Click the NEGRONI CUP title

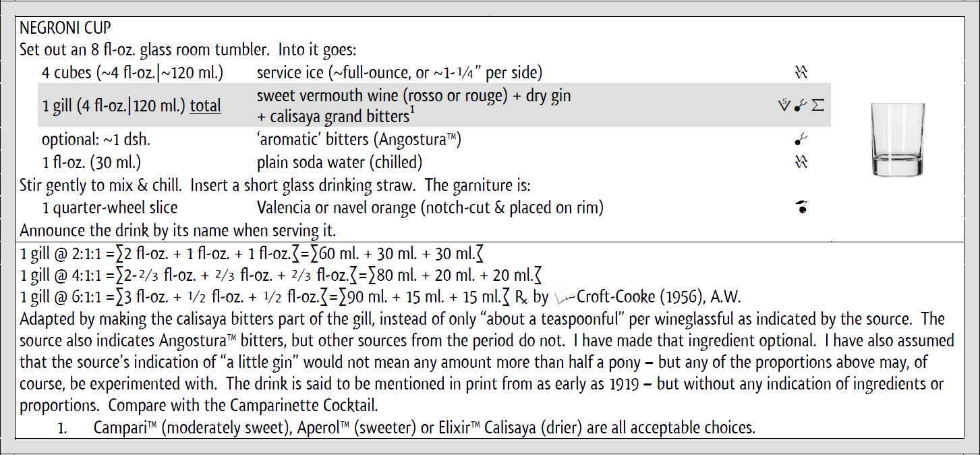pyautogui.click(x=65, y=29)
